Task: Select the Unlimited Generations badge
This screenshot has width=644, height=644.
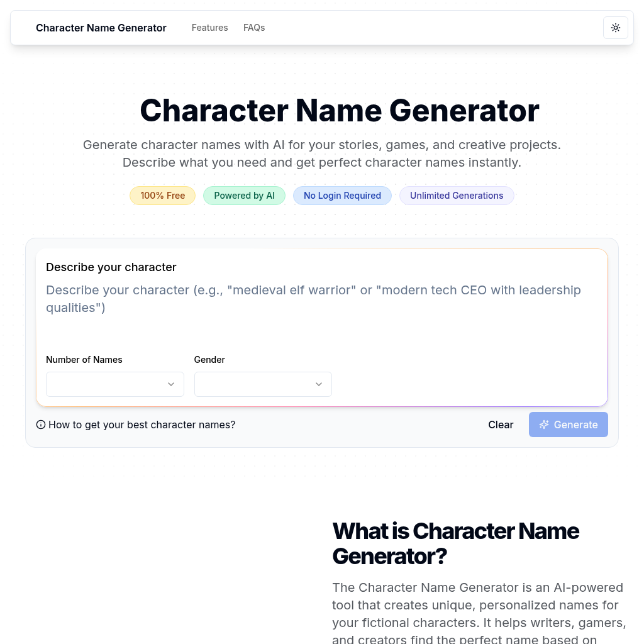Action: [x=457, y=196]
